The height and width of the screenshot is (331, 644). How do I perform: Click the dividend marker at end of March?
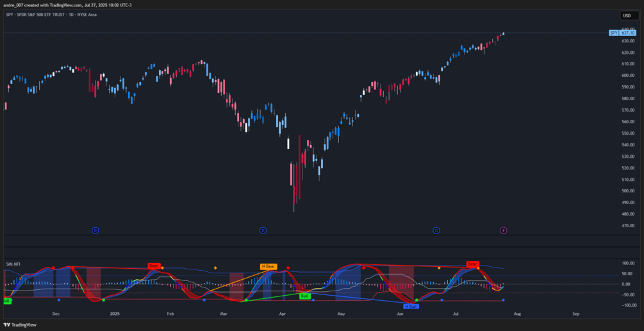(x=263, y=231)
